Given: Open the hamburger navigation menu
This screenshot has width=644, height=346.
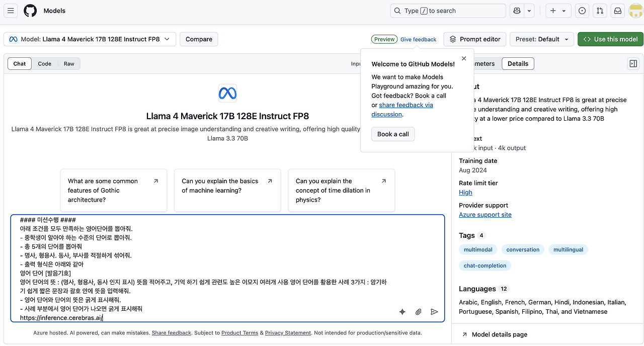Looking at the screenshot, I should 11,11.
